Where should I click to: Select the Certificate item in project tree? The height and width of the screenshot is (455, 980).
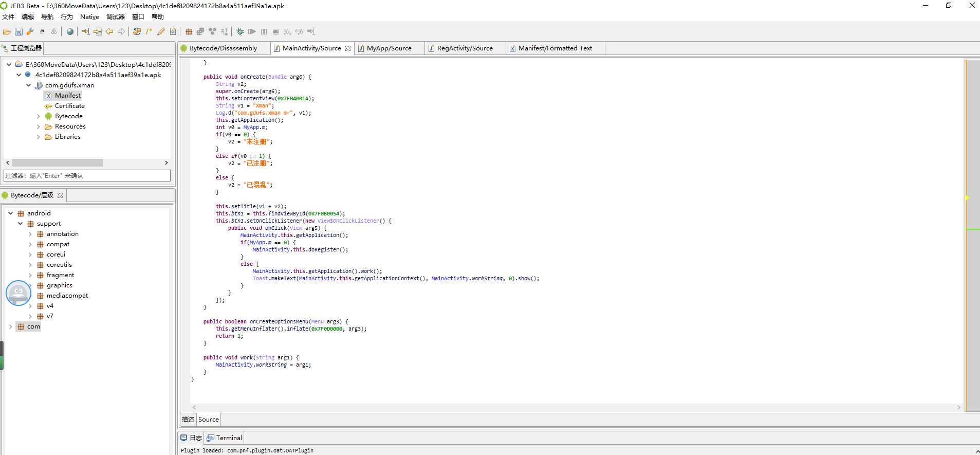tap(69, 106)
